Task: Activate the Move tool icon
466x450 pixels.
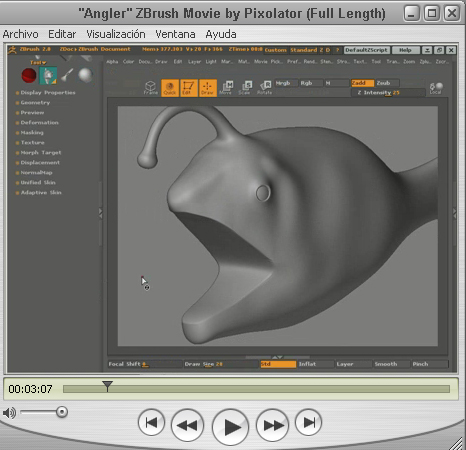Action: pos(227,88)
